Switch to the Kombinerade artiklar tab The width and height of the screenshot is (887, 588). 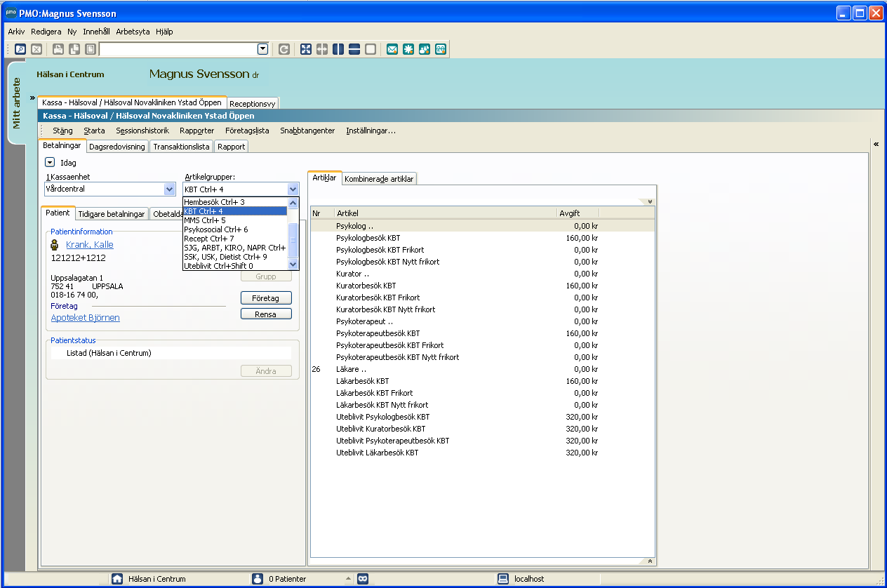click(379, 179)
